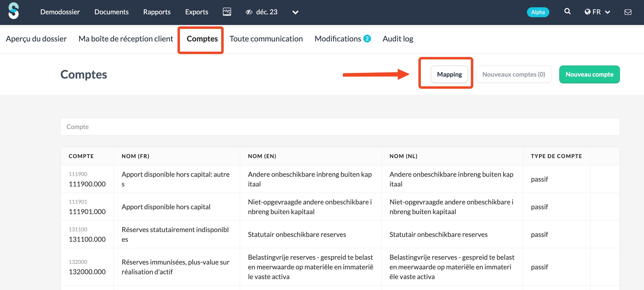Image resolution: width=644 pixels, height=290 pixels.
Task: Focus the Compte search field
Action: pyautogui.click(x=340, y=127)
